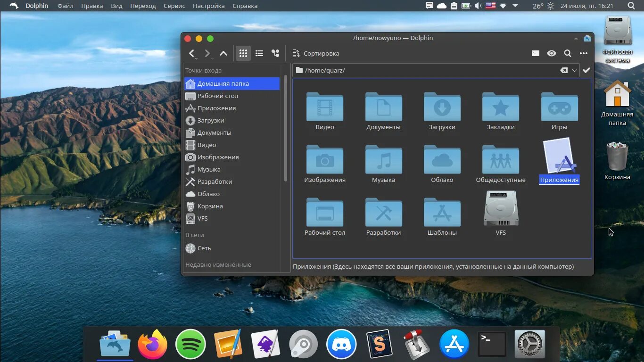Open search in the Dolphin toolbar
Viewport: 644px width, 362px height.
pyautogui.click(x=568, y=53)
